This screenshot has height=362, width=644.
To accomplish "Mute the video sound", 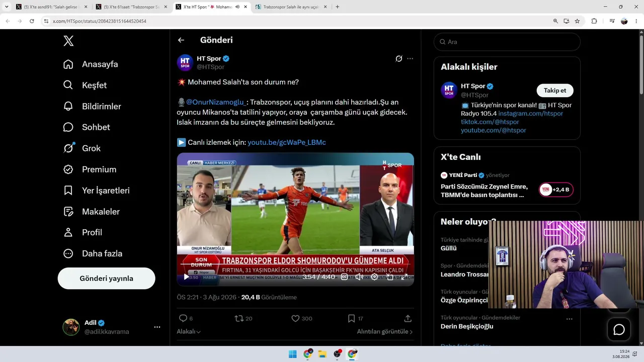I will coord(359,277).
